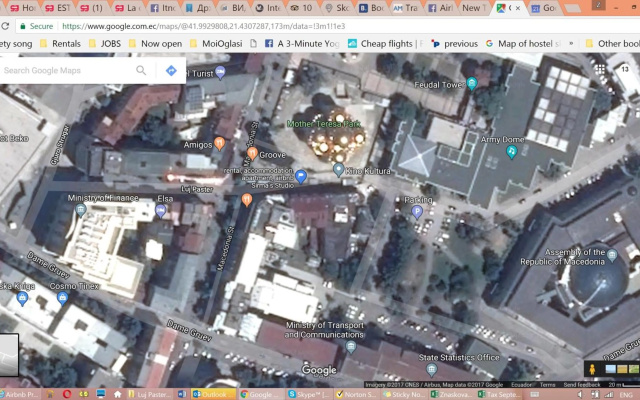Click the Amigos restaurant pin
The width and height of the screenshot is (640, 400).
tap(220, 144)
